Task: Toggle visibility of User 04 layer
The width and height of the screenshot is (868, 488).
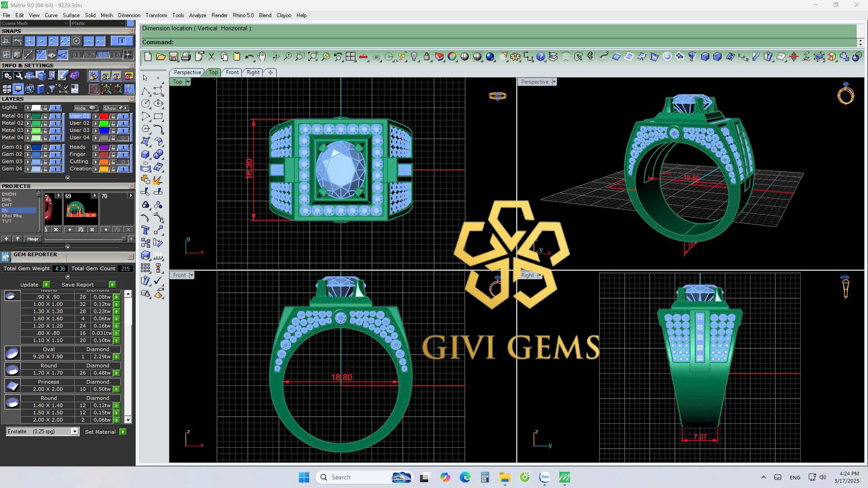Action: point(123,138)
